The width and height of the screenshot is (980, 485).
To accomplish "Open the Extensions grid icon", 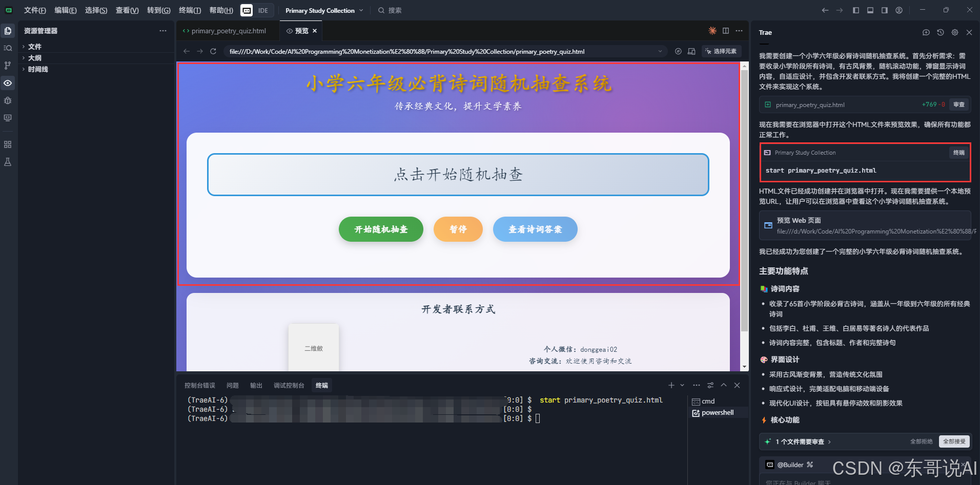I will pos(8,144).
